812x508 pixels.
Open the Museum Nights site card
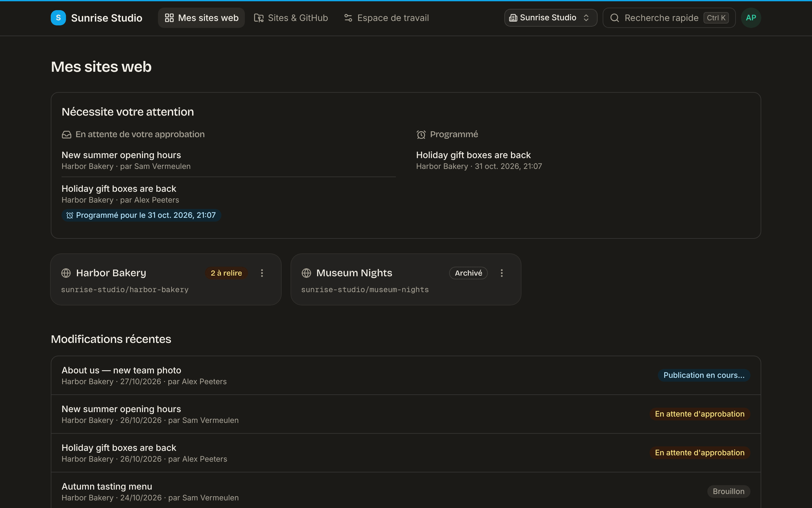(x=406, y=279)
